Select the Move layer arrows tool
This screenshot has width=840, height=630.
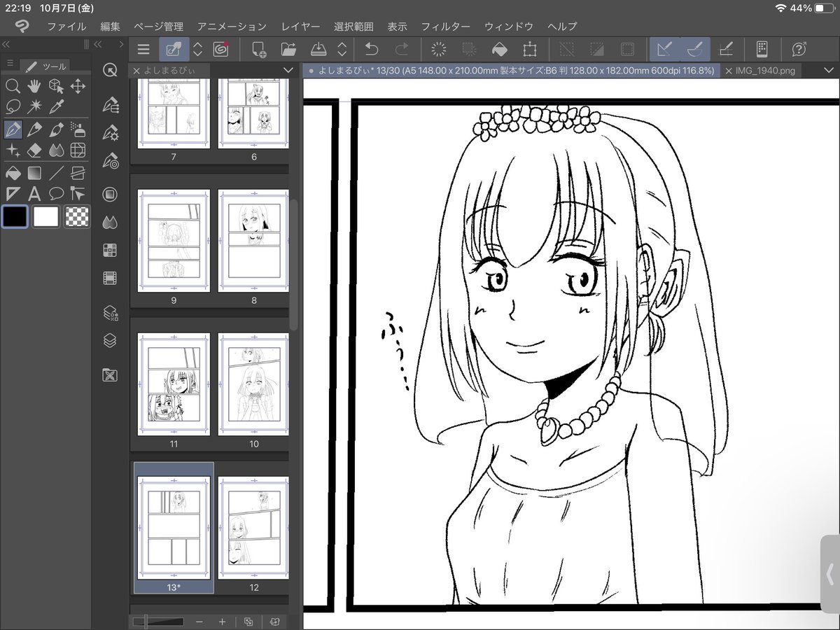pyautogui.click(x=78, y=86)
